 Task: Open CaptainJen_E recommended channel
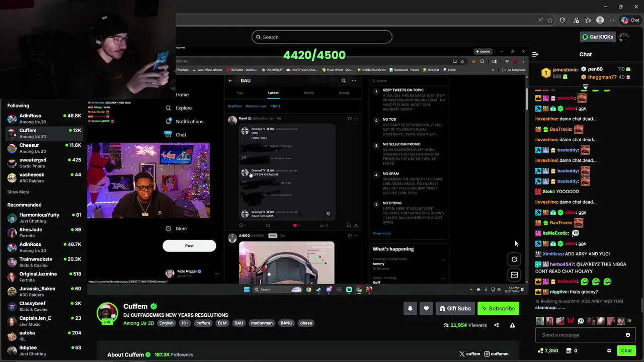44,321
